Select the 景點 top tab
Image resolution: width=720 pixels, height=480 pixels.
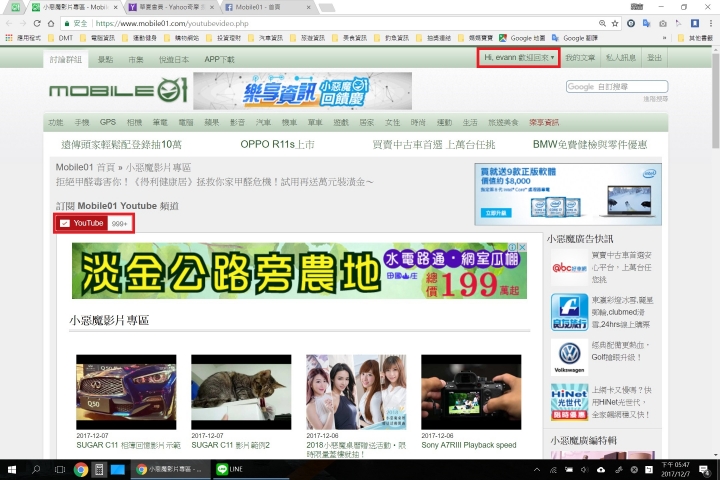click(105, 59)
